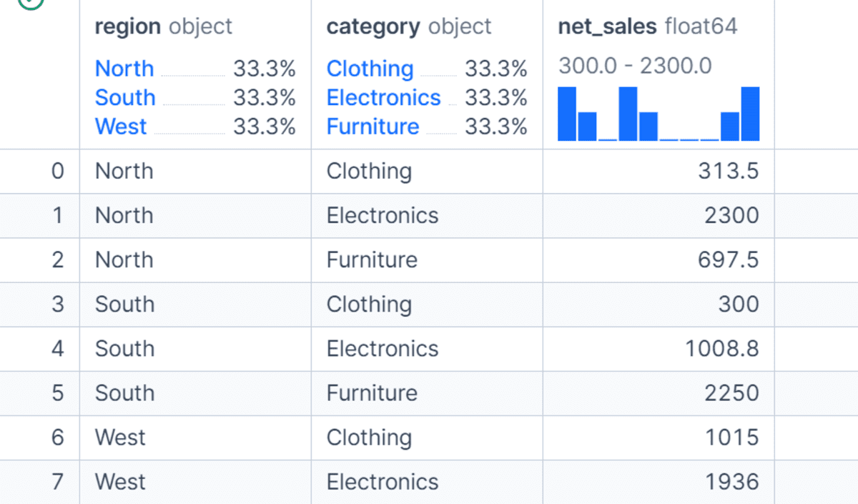This screenshot has width=858, height=504.
Task: Click South in the region distribution list
Action: (125, 97)
